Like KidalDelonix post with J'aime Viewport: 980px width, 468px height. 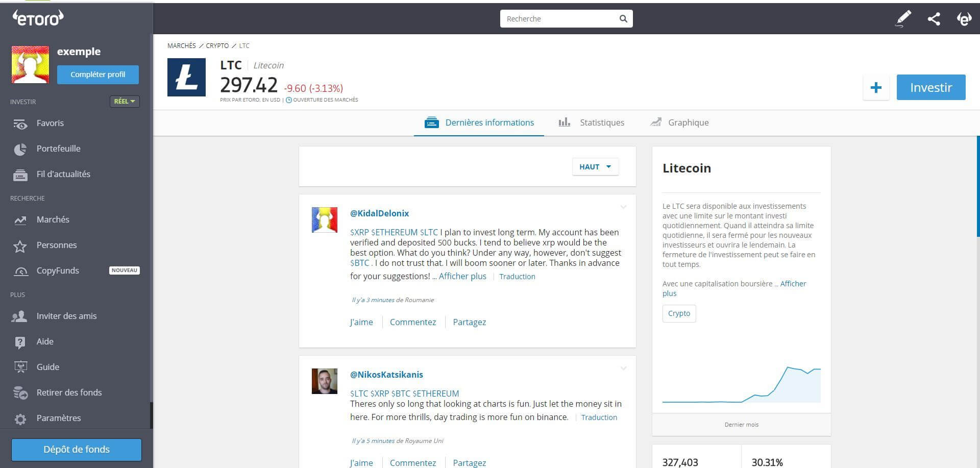(361, 322)
